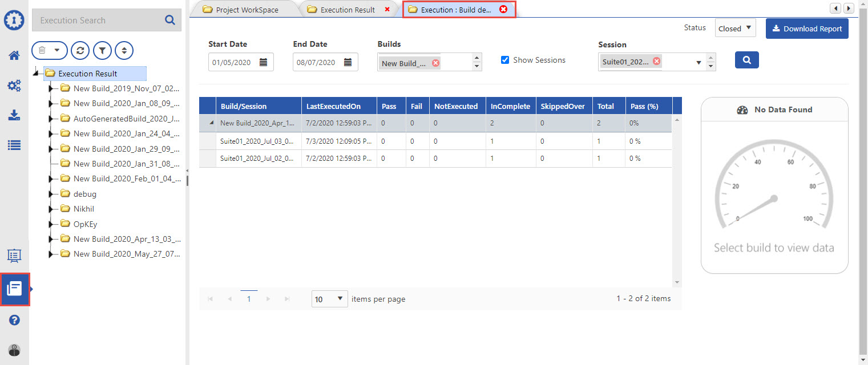Click the OpKey logo icon
868x365 pixels.
14,19
